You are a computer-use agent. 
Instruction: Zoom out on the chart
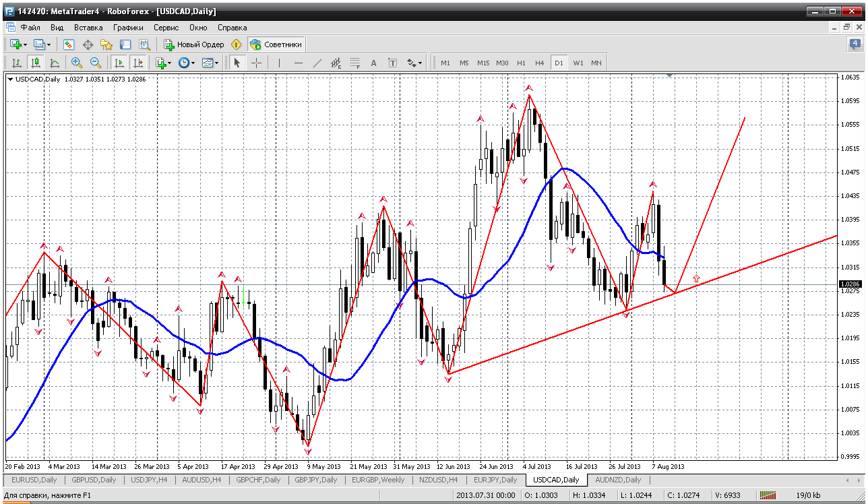pyautogui.click(x=95, y=63)
